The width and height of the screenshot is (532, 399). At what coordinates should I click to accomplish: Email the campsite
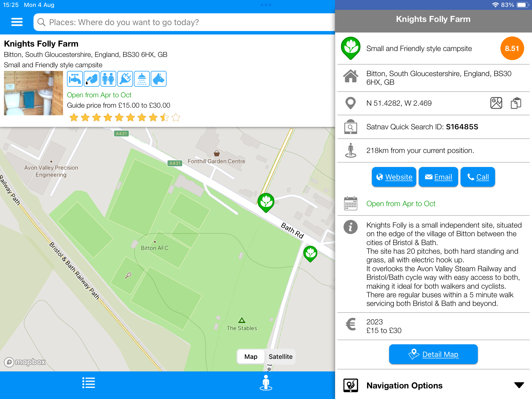coord(438,177)
